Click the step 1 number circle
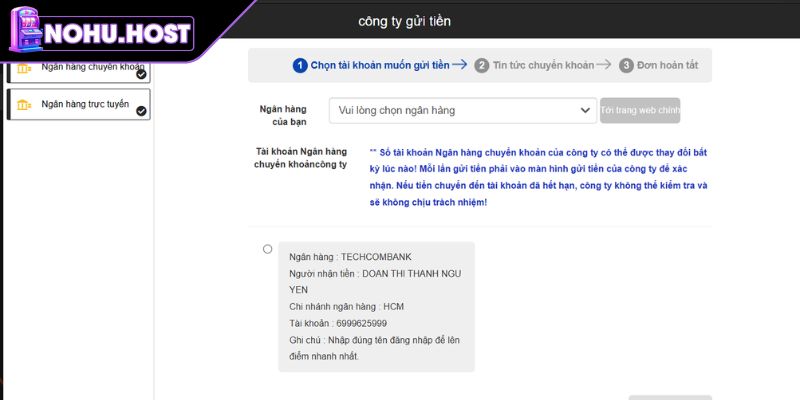This screenshot has height=400, width=800. [x=300, y=65]
